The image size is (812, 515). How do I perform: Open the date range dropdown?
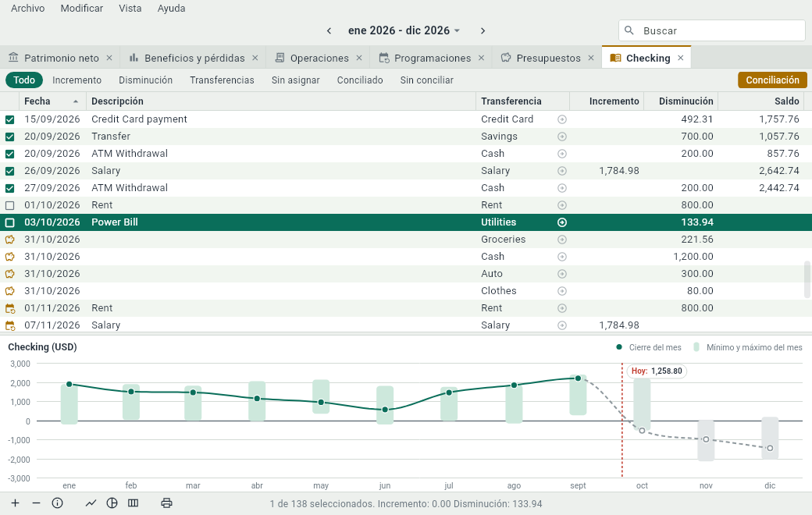[404, 30]
